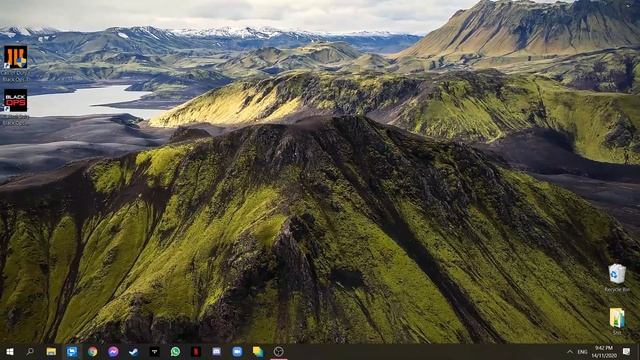Switch to OBS Studio in the taskbar
This screenshot has height=360, width=640.
pos(278,351)
